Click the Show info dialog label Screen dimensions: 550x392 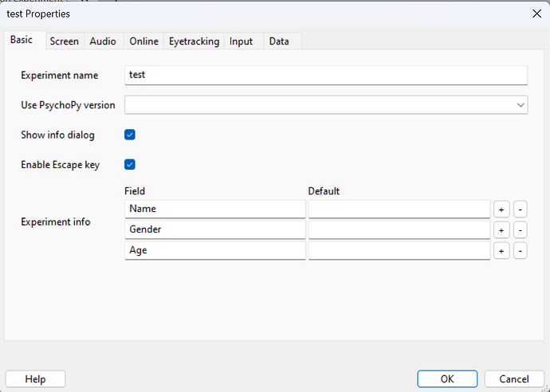(57, 135)
